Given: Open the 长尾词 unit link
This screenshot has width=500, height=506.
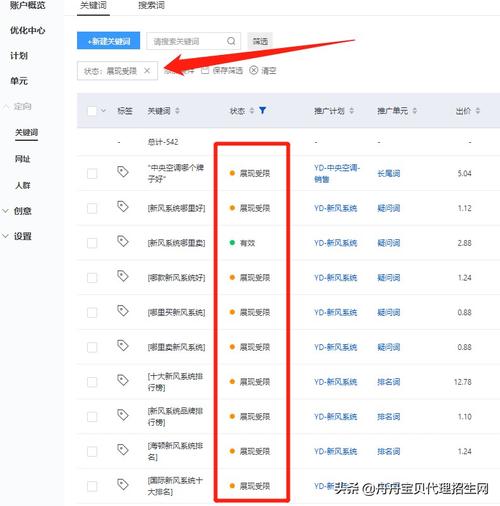Looking at the screenshot, I should coord(389,173).
